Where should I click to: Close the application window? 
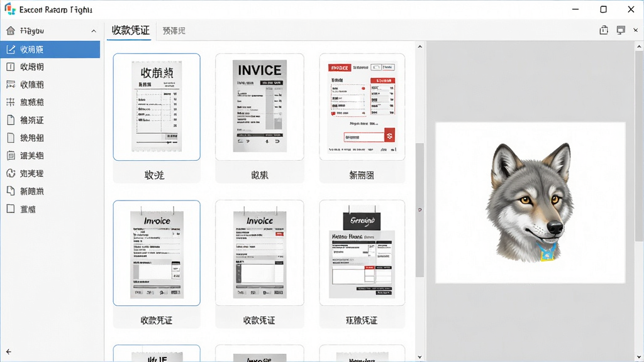coord(631,9)
